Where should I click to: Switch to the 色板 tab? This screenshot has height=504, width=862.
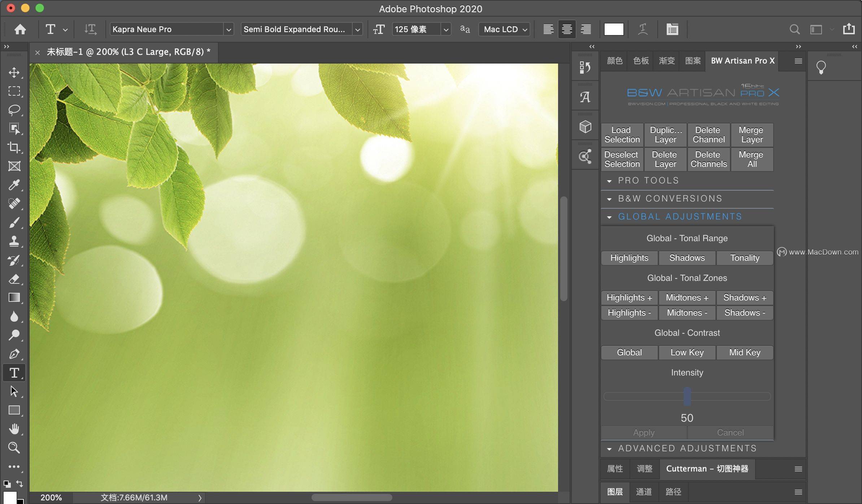point(641,61)
